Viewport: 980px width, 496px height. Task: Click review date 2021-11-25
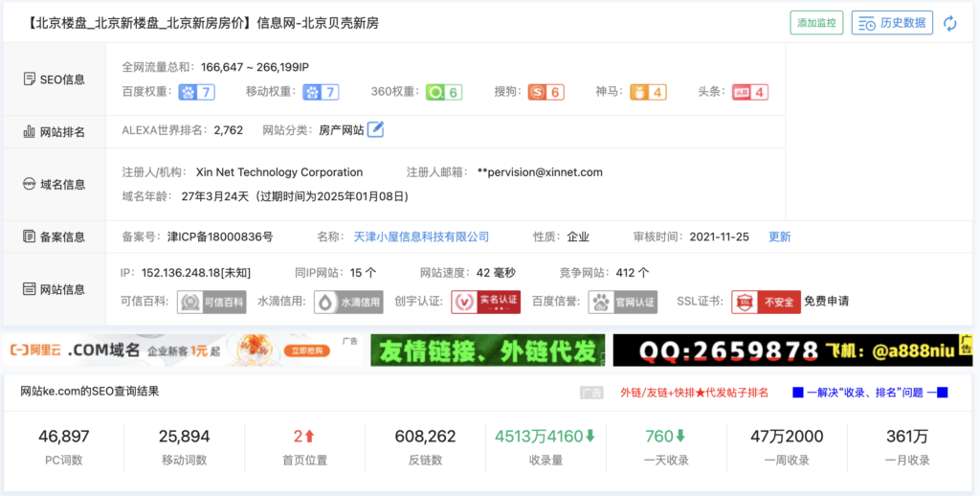[720, 237]
